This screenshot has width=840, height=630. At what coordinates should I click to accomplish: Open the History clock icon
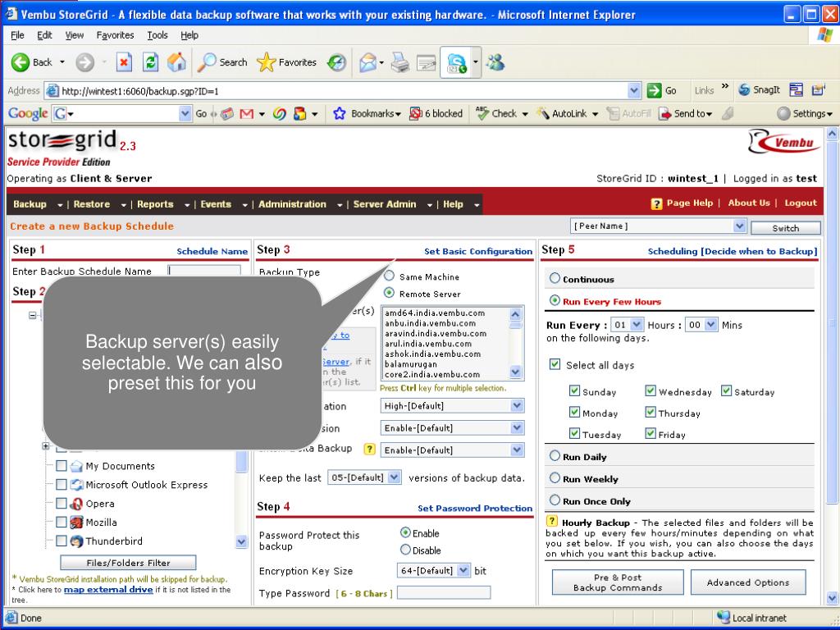337,62
